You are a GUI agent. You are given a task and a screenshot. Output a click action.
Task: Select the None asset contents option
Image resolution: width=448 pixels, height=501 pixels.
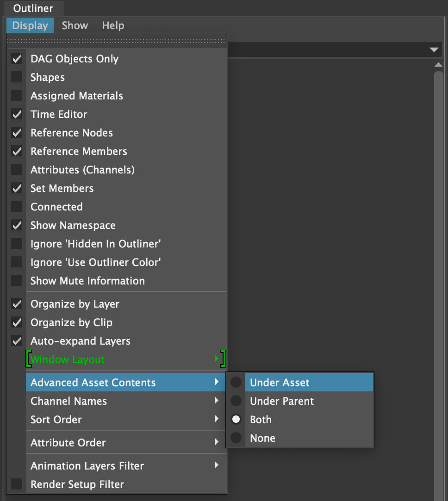point(299,438)
